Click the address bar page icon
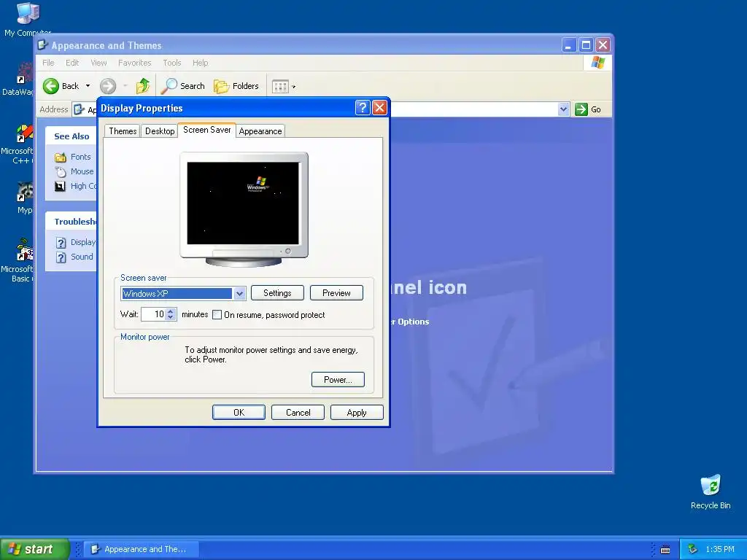This screenshot has height=560, width=747. [79, 109]
